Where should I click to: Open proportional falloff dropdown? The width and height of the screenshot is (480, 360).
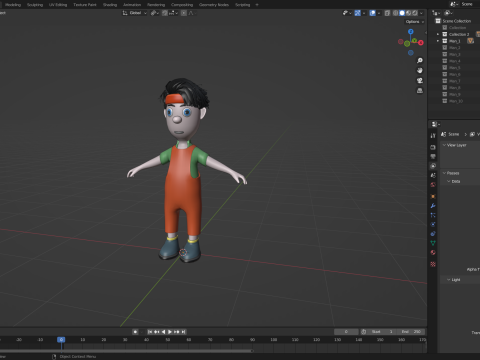(192, 13)
